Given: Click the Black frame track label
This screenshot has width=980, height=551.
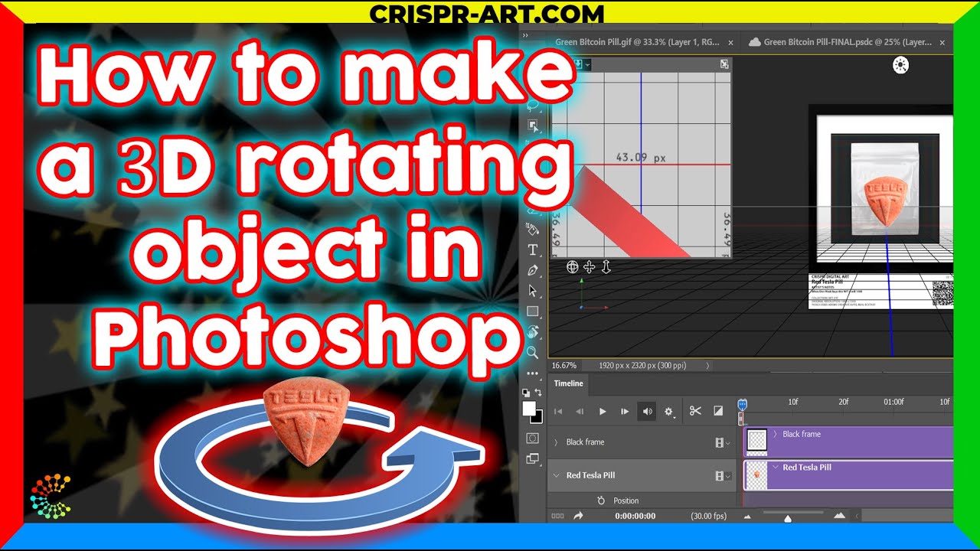Looking at the screenshot, I should pyautogui.click(x=585, y=442).
